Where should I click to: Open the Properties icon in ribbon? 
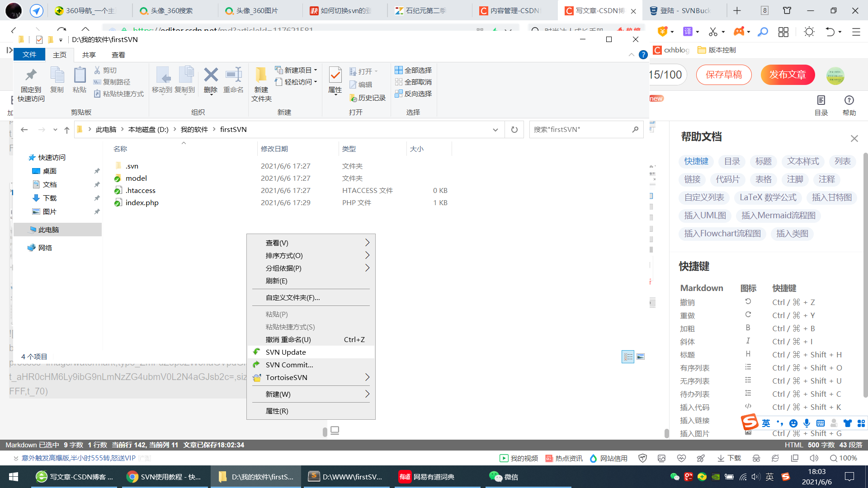click(335, 80)
